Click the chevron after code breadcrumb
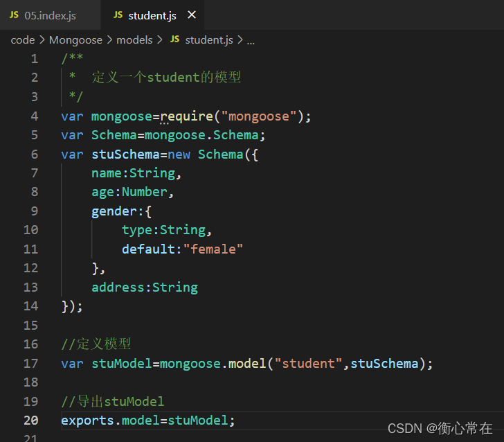The height and width of the screenshot is (442, 504). pyautogui.click(x=42, y=40)
